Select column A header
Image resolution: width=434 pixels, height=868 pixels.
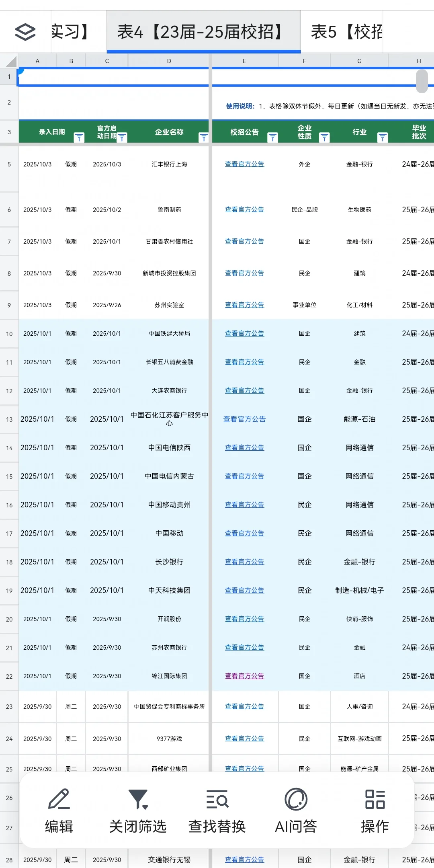coord(37,61)
